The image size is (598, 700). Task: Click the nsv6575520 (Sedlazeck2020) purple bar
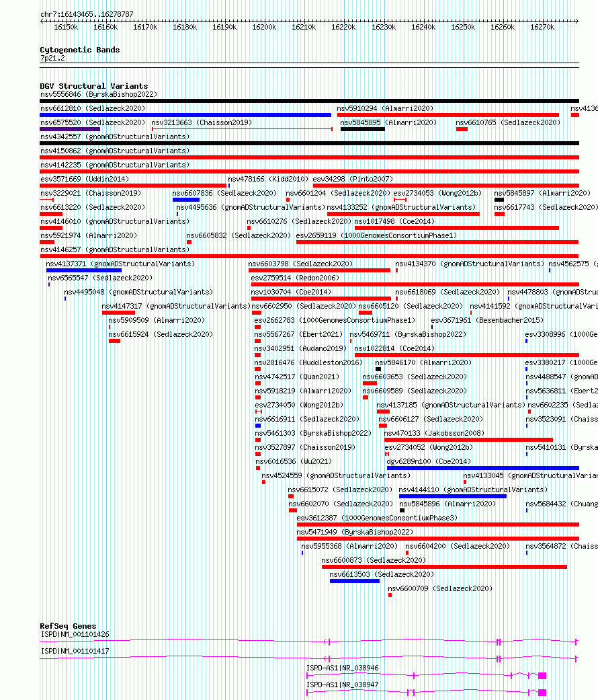(x=70, y=130)
